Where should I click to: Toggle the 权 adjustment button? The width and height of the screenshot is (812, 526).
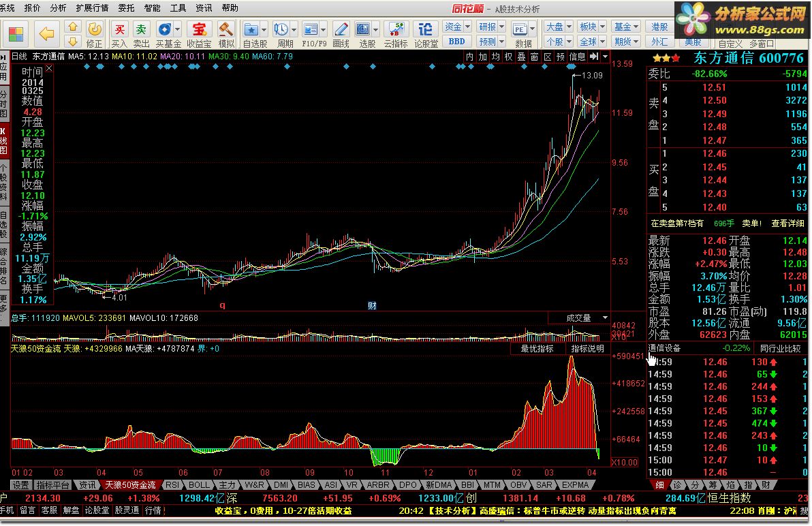509,57
